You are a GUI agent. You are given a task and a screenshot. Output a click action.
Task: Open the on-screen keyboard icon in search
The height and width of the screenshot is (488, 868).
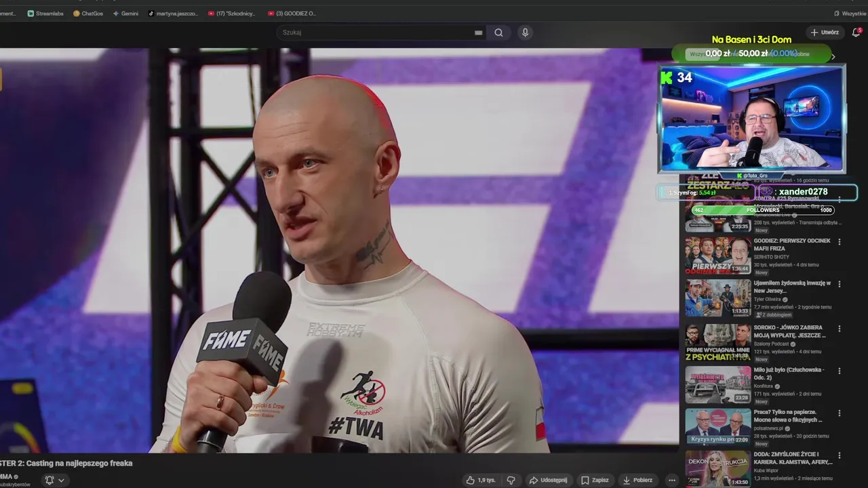478,33
